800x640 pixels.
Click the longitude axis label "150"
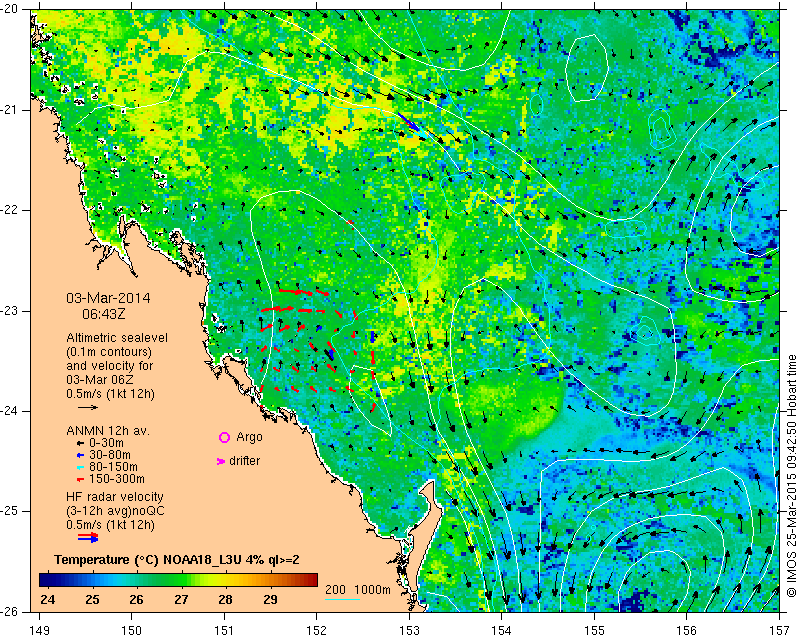(x=132, y=631)
